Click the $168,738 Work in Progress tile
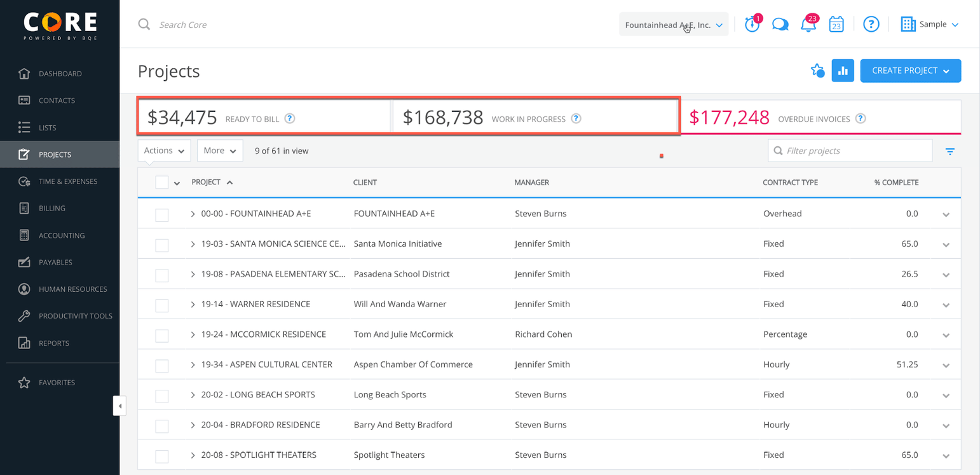Image resolution: width=980 pixels, height=475 pixels. pyautogui.click(x=536, y=117)
